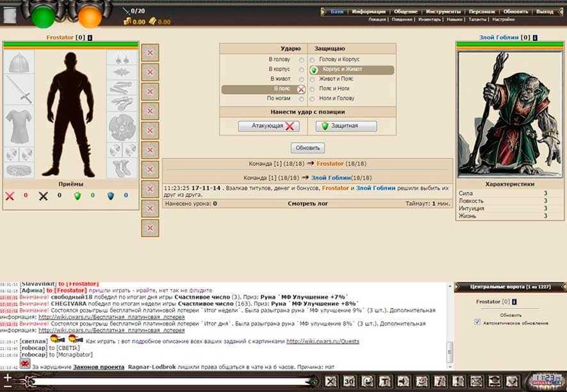Click the orange orb at top left
This screenshot has width=567, height=392.
click(90, 15)
